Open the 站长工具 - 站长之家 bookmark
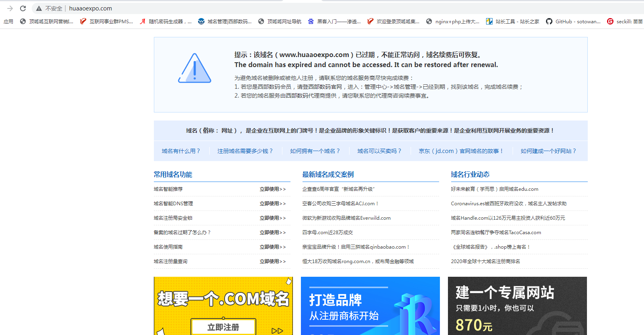 [513, 22]
